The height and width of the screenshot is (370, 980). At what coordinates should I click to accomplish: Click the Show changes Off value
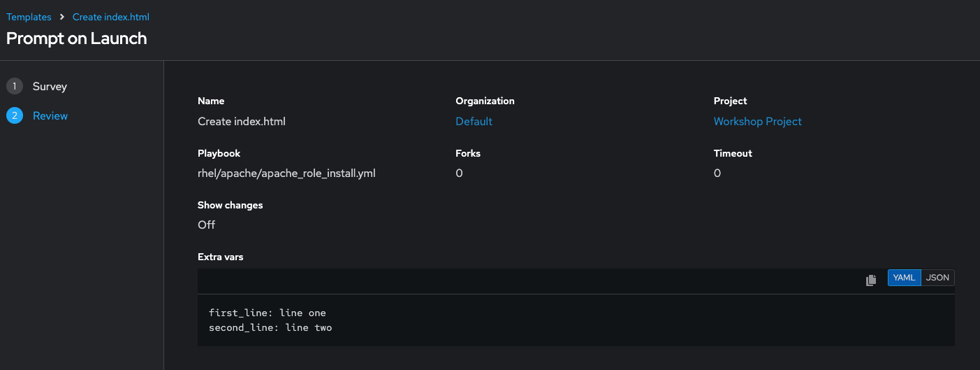[206, 225]
